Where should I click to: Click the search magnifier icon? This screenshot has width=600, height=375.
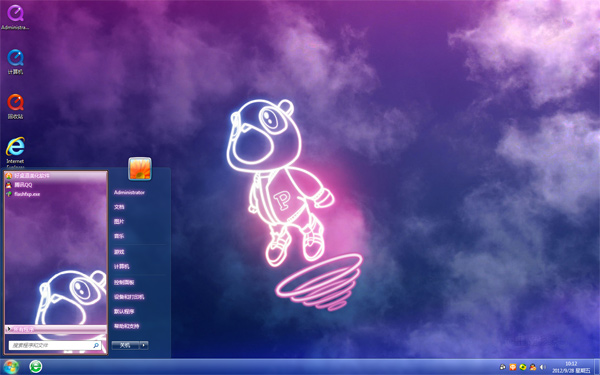(x=96, y=345)
